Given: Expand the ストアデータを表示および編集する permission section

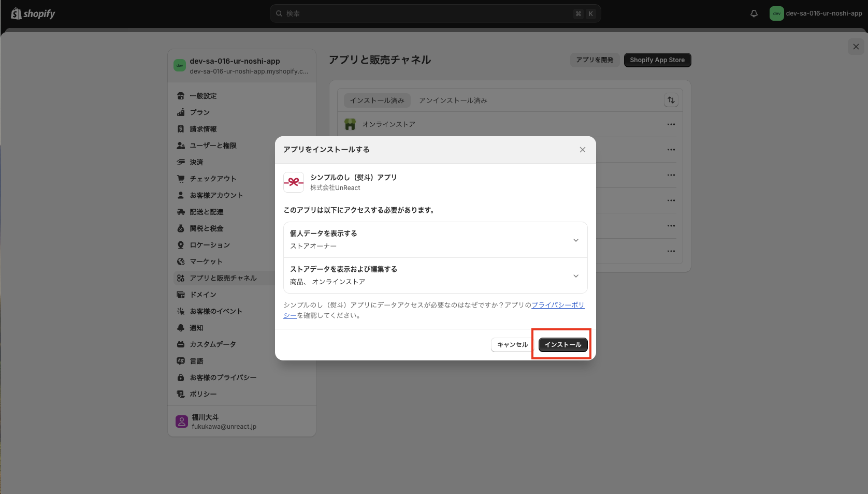Looking at the screenshot, I should click(x=436, y=275).
